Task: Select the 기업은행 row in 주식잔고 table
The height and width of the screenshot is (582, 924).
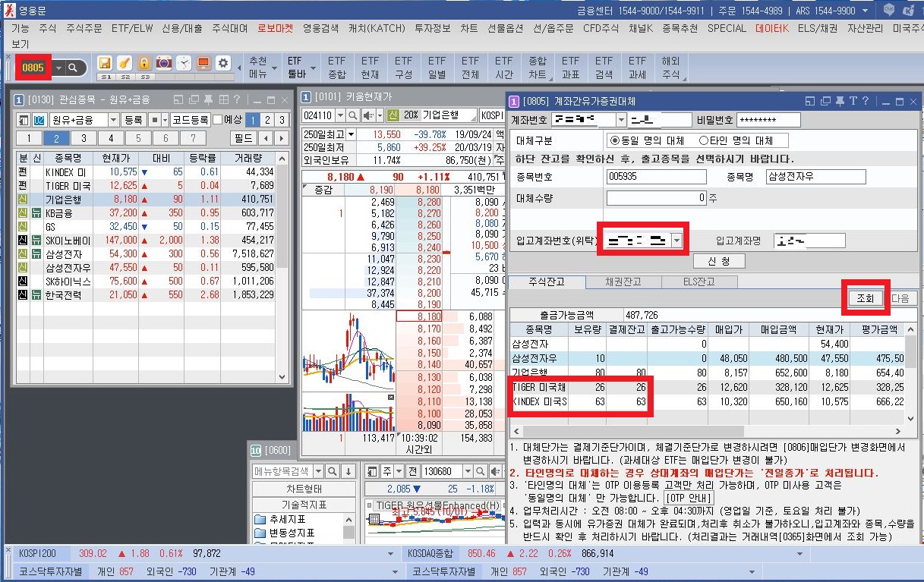Action: 706,373
